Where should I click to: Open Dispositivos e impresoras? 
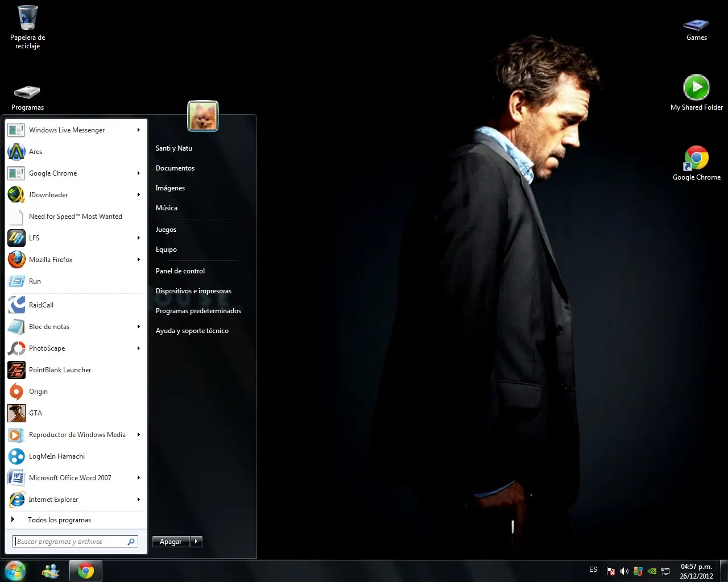tap(193, 291)
